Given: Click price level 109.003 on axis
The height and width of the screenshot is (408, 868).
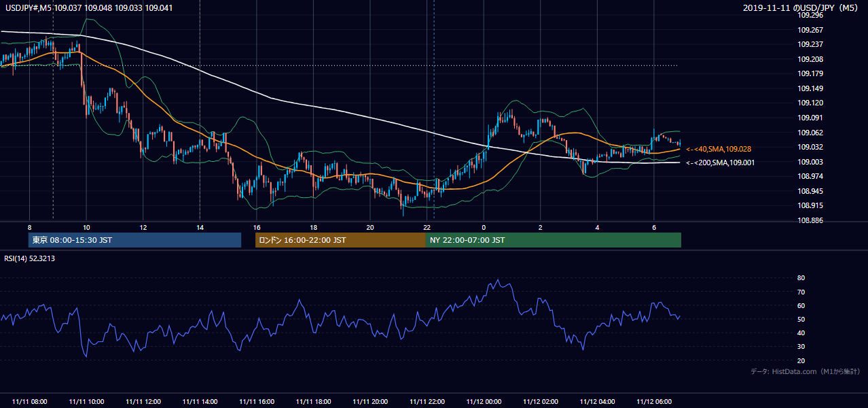Looking at the screenshot, I should pyautogui.click(x=810, y=162).
